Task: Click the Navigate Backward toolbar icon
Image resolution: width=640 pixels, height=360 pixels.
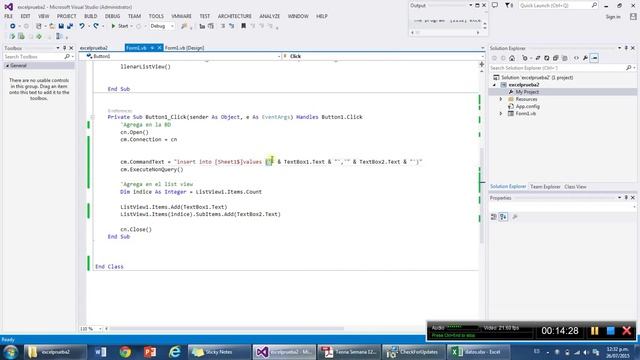Action: [13, 26]
